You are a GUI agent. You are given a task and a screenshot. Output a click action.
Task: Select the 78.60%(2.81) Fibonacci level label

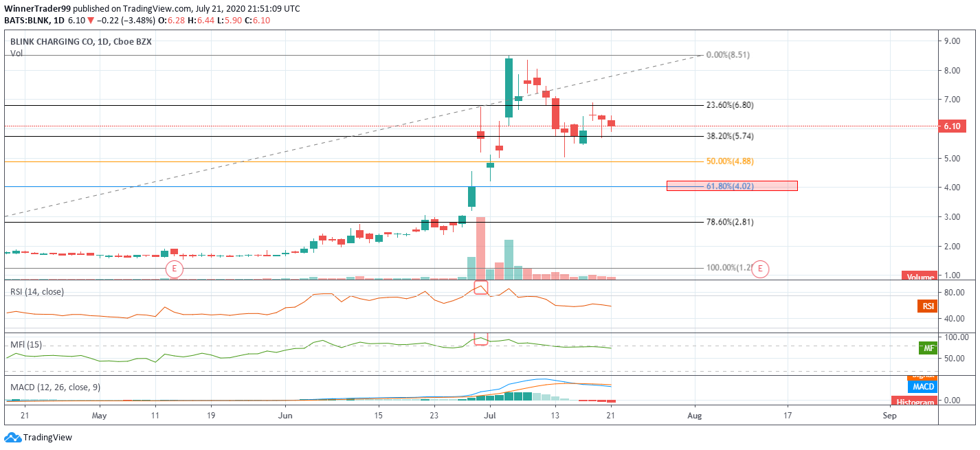730,222
